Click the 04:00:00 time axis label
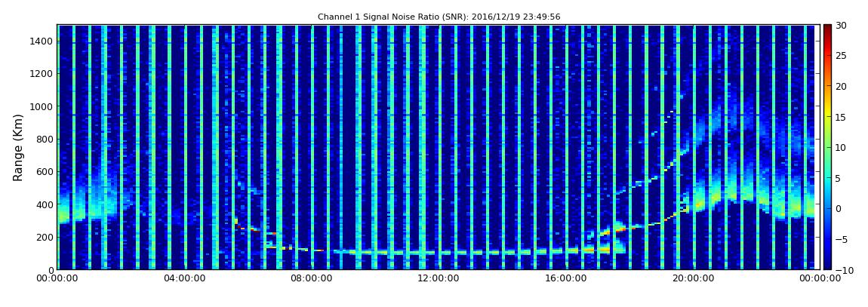Viewport: 868px width, 307px height. (x=183, y=279)
